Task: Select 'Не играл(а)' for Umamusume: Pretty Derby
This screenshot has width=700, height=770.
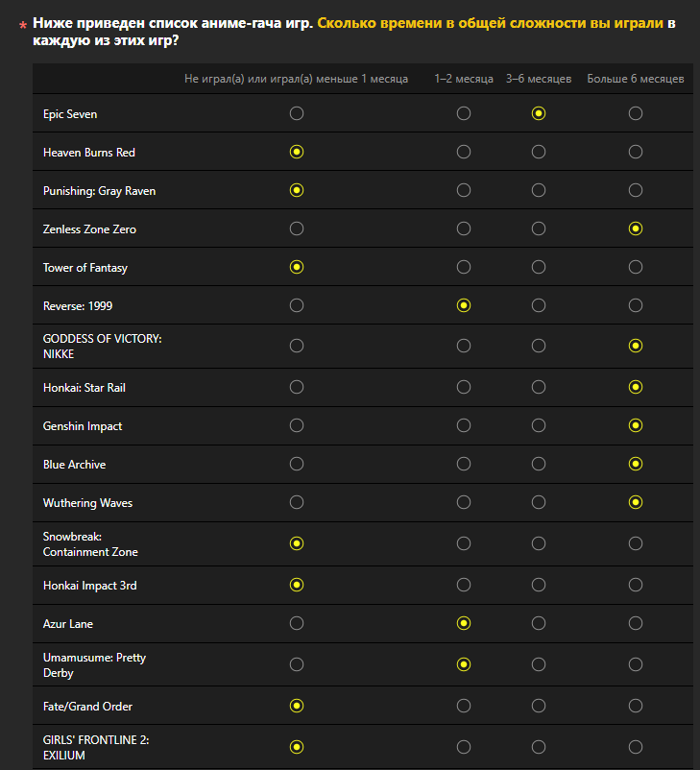Action: [x=296, y=664]
